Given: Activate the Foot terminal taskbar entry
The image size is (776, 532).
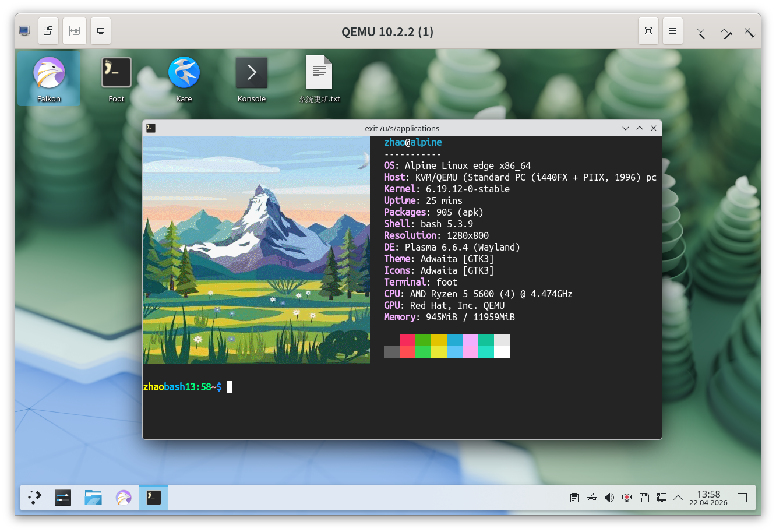Looking at the screenshot, I should pyautogui.click(x=154, y=498).
